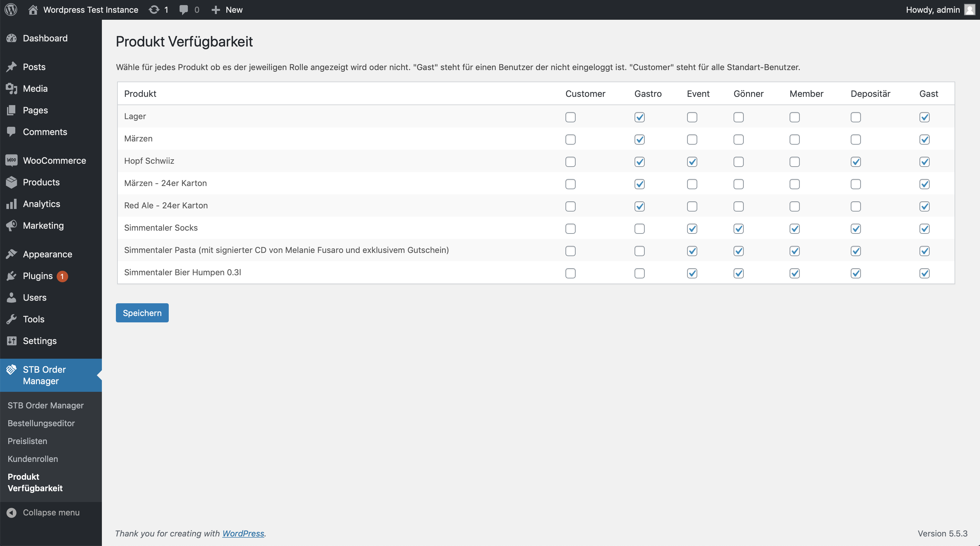Check Gastro checkbox for Simmentaler Pasta
The height and width of the screenshot is (546, 980).
click(x=640, y=251)
